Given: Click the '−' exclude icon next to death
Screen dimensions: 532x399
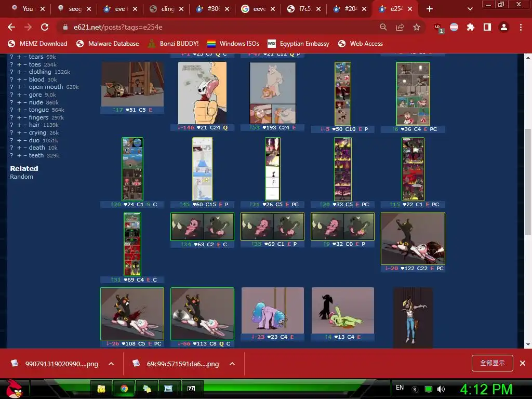Looking at the screenshot, I should pyautogui.click(x=25, y=148).
